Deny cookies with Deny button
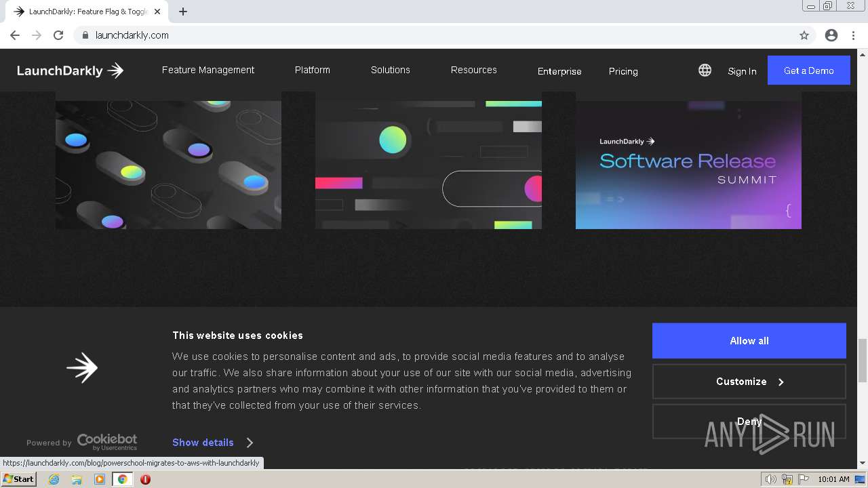Screen dimensions: 868x488 click(x=749, y=422)
